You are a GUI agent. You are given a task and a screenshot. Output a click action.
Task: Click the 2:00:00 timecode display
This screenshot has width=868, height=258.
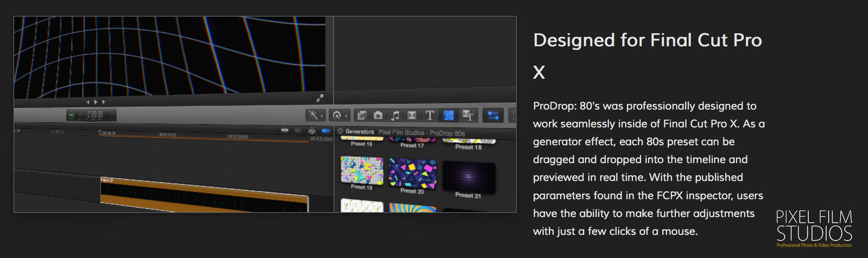tap(96, 115)
